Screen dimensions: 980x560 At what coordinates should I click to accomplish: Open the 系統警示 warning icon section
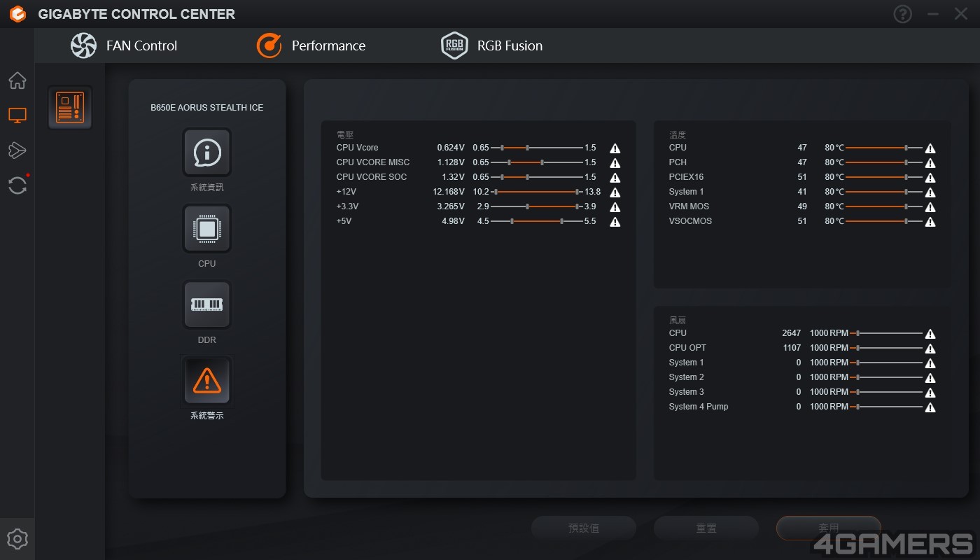tap(207, 381)
